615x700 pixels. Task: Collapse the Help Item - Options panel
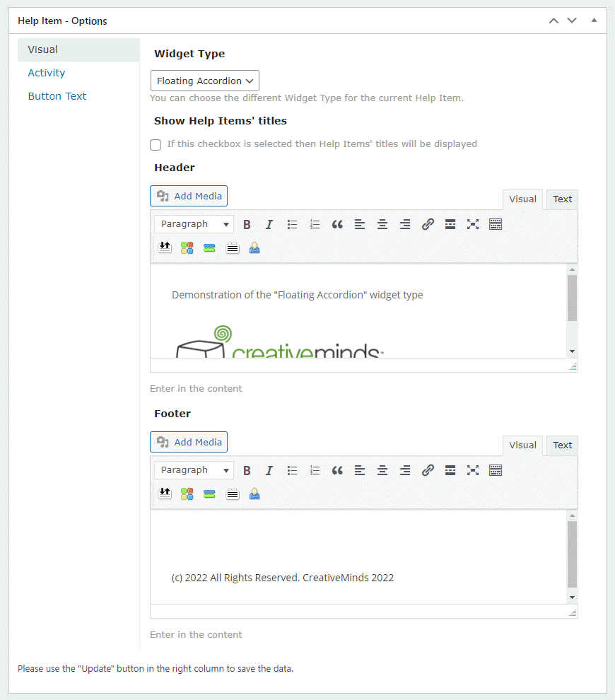[x=594, y=21]
